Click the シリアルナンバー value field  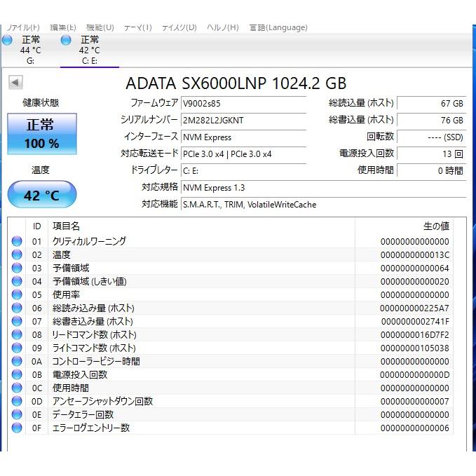point(243,120)
